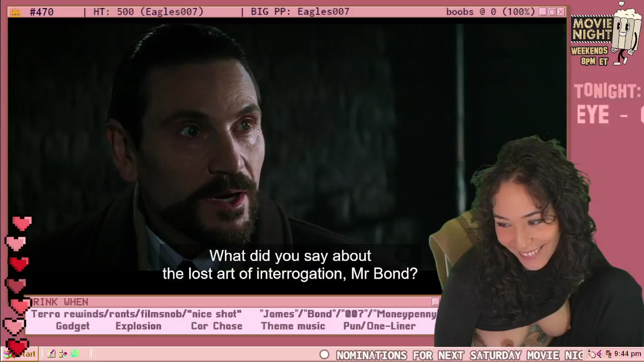Click the white circle beside the ticker
The image size is (644, 362).
tap(324, 355)
